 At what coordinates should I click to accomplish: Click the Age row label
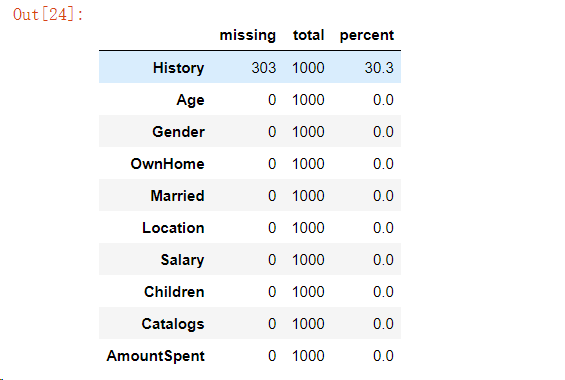(x=190, y=100)
